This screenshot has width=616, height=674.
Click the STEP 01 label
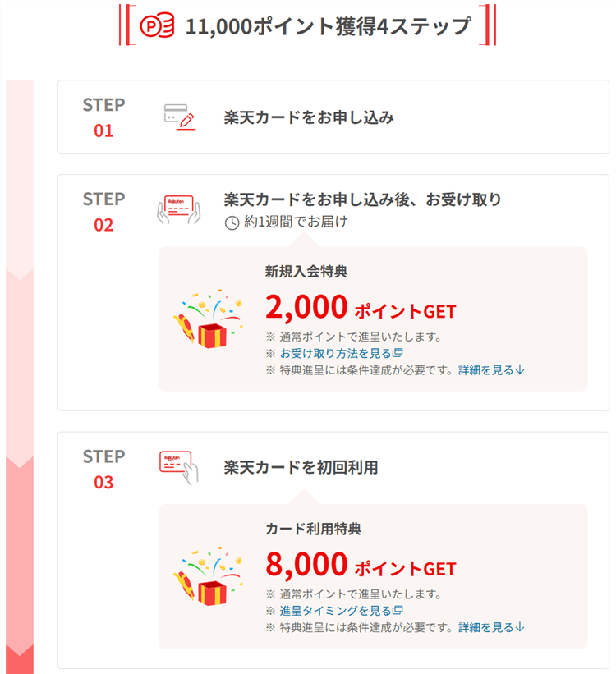pyautogui.click(x=103, y=117)
